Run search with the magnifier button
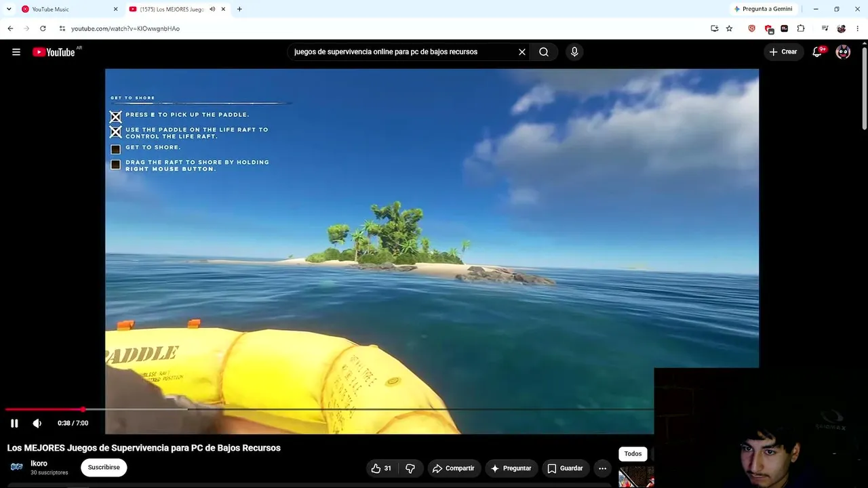This screenshot has width=868, height=488. [x=544, y=52]
